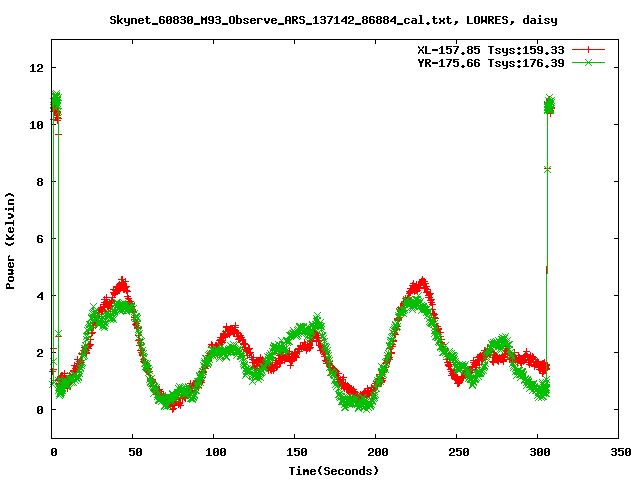The width and height of the screenshot is (640, 480).
Task: Click y-axis tick label 6
Action: [x=40, y=239]
